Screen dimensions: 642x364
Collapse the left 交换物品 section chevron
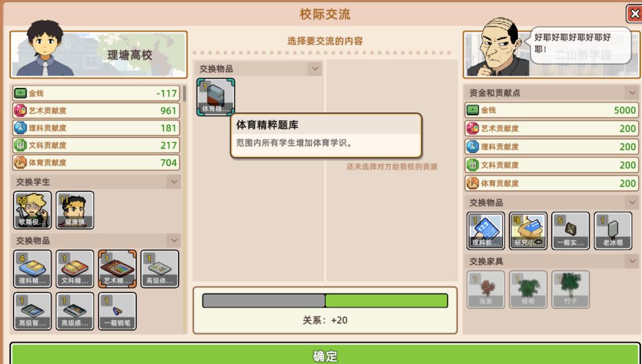pos(174,240)
